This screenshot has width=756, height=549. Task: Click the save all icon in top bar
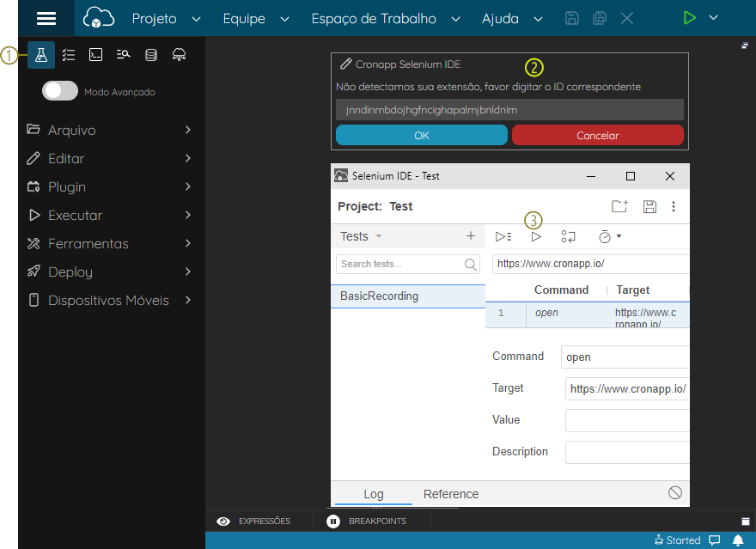[600, 18]
